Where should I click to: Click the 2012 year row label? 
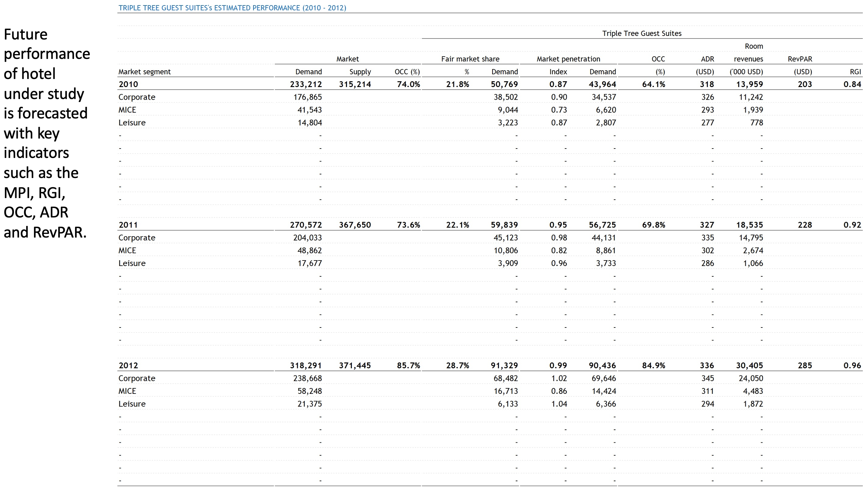click(x=128, y=366)
